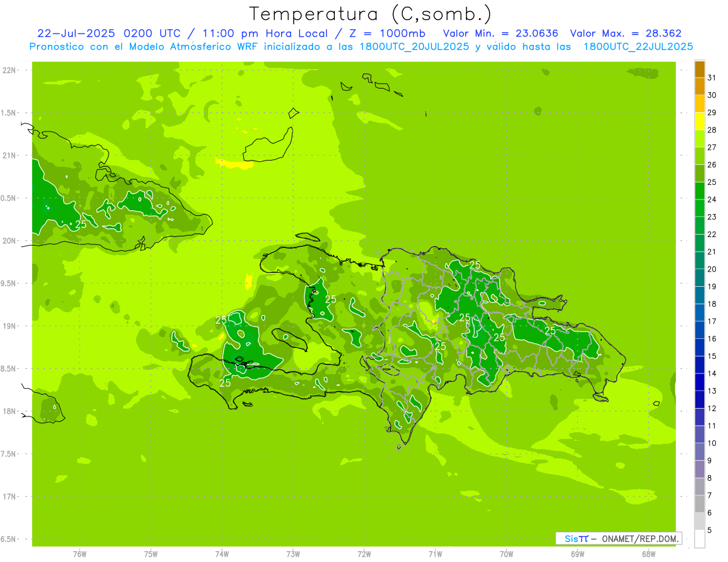Click the "25" contour label over eastern Cuba

(80, 224)
